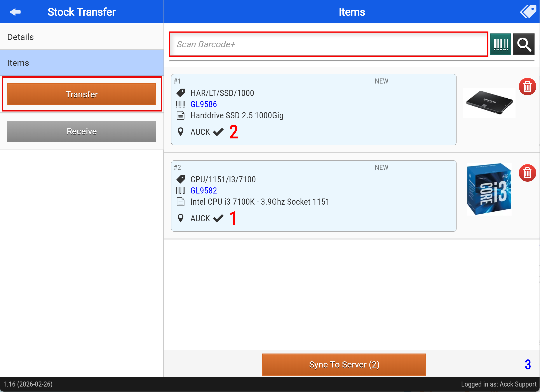This screenshot has width=540, height=392.
Task: Open the GL9586 barcode link
Action: click(x=204, y=104)
